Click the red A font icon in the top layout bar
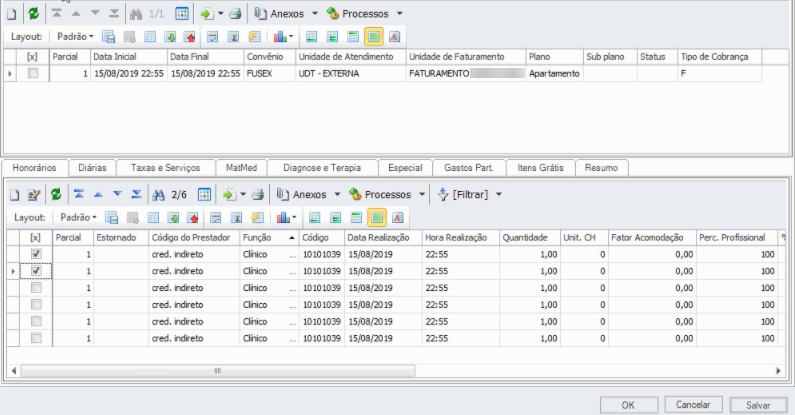 394,36
